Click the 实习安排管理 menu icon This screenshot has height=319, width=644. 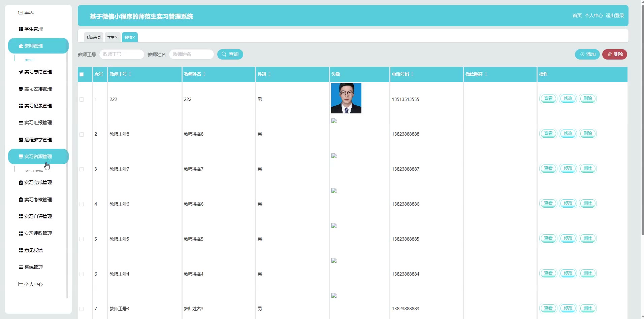click(x=21, y=89)
